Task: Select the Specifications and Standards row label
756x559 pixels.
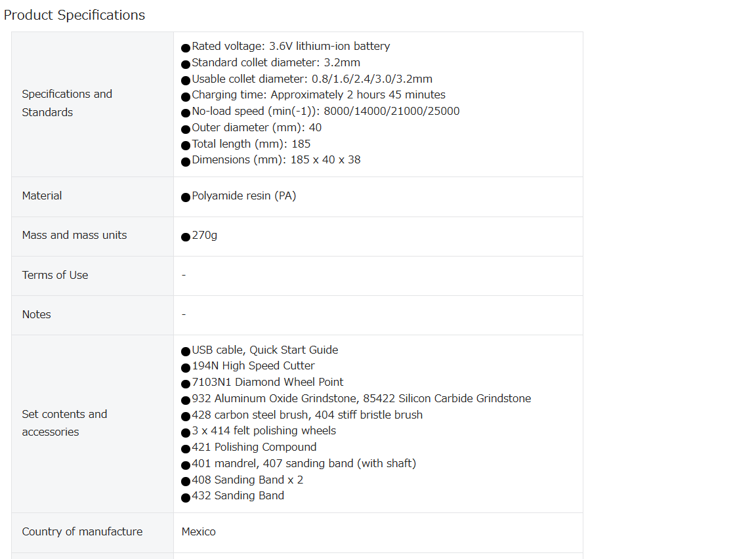Action: [67, 103]
